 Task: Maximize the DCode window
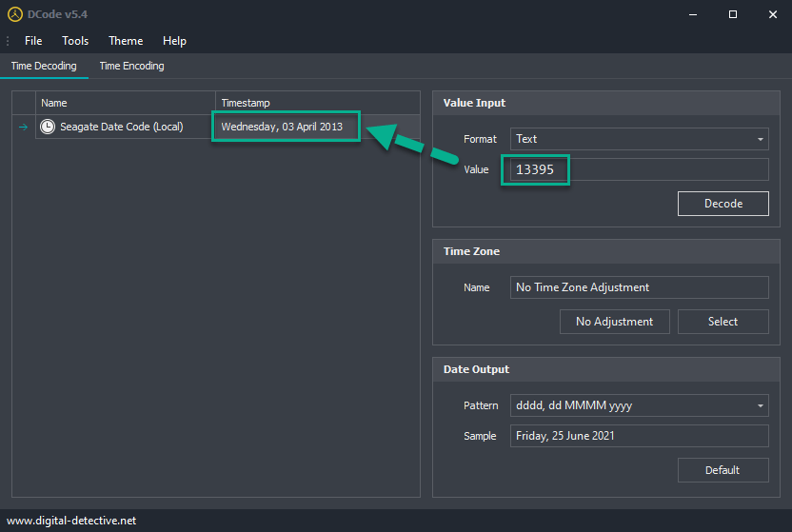pos(733,14)
